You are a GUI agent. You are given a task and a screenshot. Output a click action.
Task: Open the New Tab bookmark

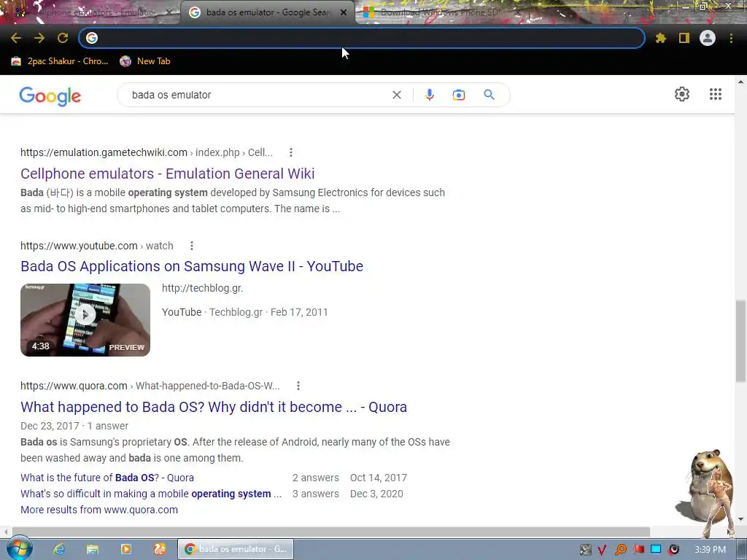tap(145, 61)
